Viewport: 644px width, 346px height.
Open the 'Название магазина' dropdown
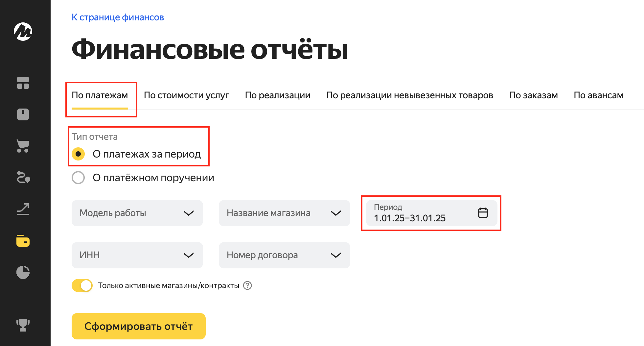coord(284,213)
